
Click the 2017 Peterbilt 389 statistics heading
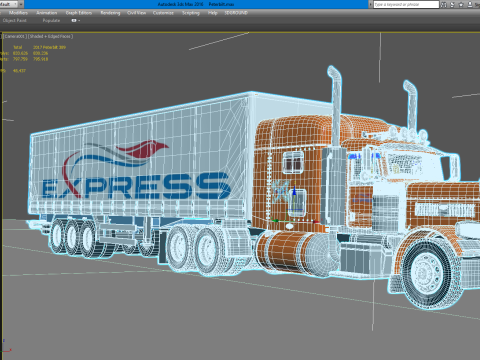[x=49, y=47]
